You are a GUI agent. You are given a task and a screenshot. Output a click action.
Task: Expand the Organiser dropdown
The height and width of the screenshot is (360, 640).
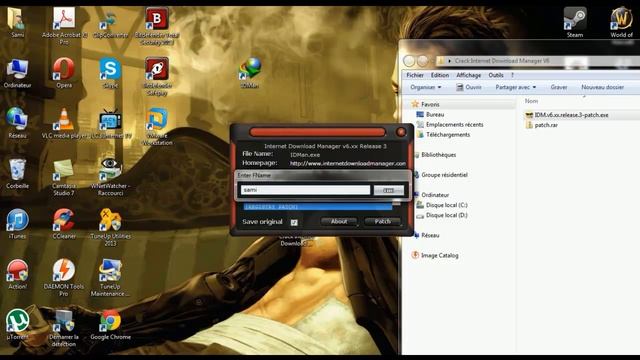[x=426, y=87]
